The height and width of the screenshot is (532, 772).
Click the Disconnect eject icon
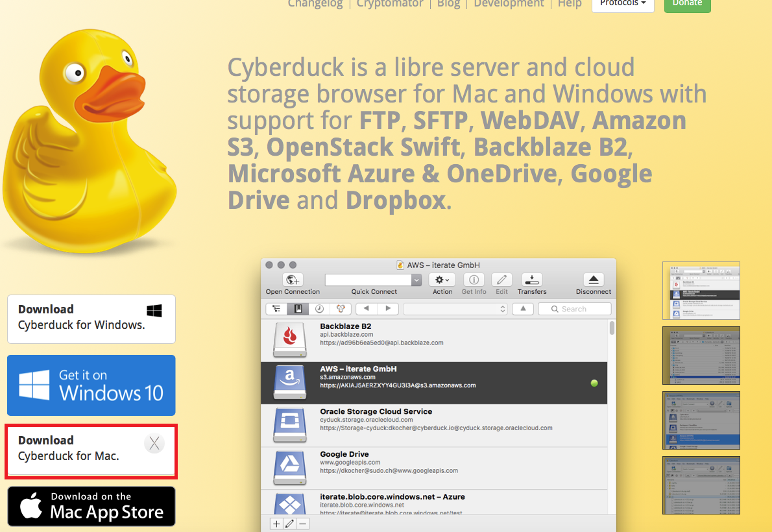[x=593, y=280]
